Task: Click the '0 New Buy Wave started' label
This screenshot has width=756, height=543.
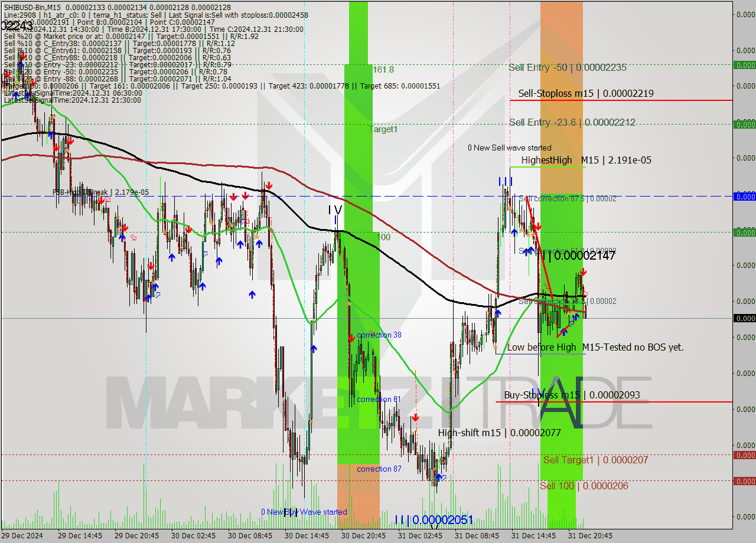Action: 304,512
